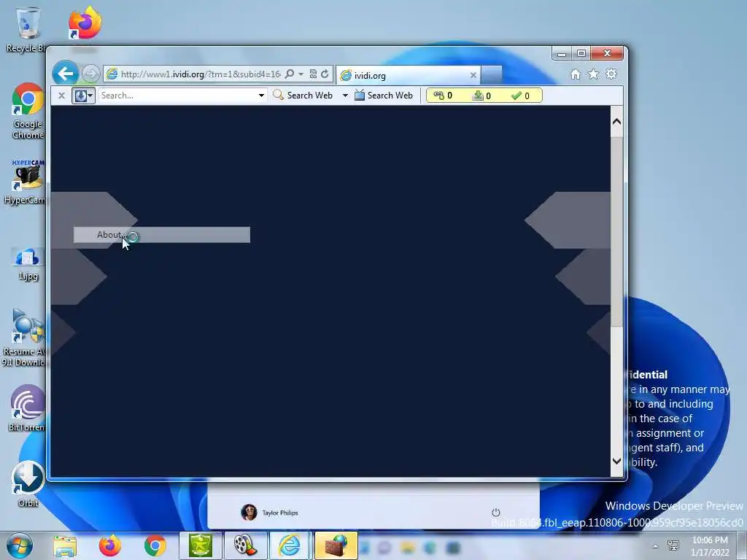Click into the toolbar Search... field
The width and height of the screenshot is (747, 560).
[178, 96]
